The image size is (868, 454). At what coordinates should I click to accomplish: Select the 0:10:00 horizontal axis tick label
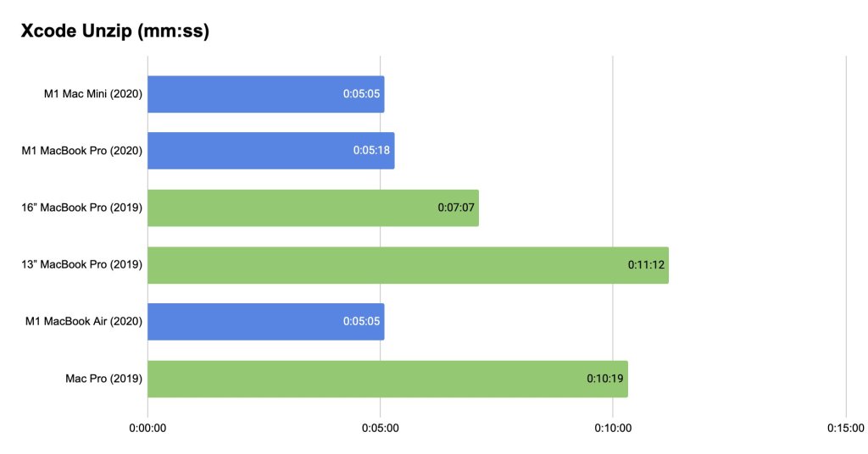click(612, 429)
